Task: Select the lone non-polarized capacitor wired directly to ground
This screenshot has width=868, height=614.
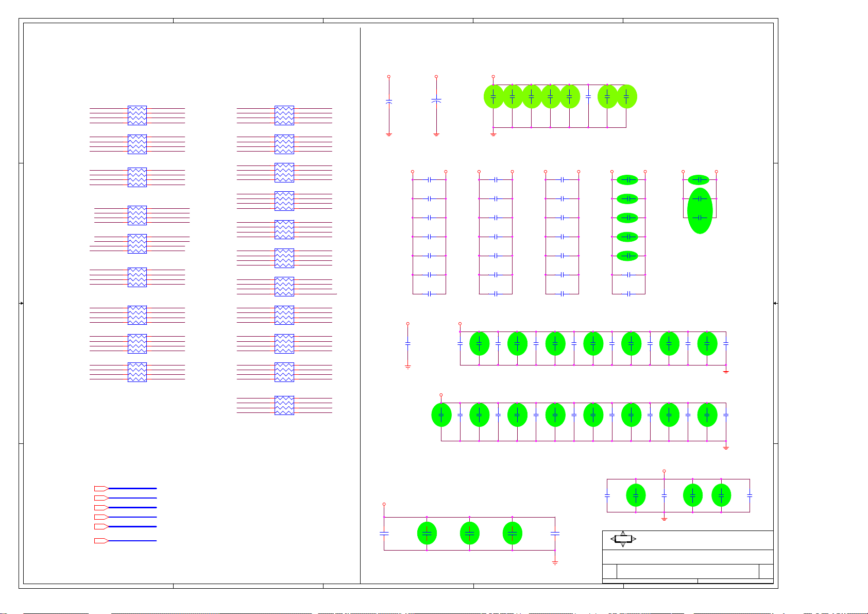Action: (x=407, y=343)
